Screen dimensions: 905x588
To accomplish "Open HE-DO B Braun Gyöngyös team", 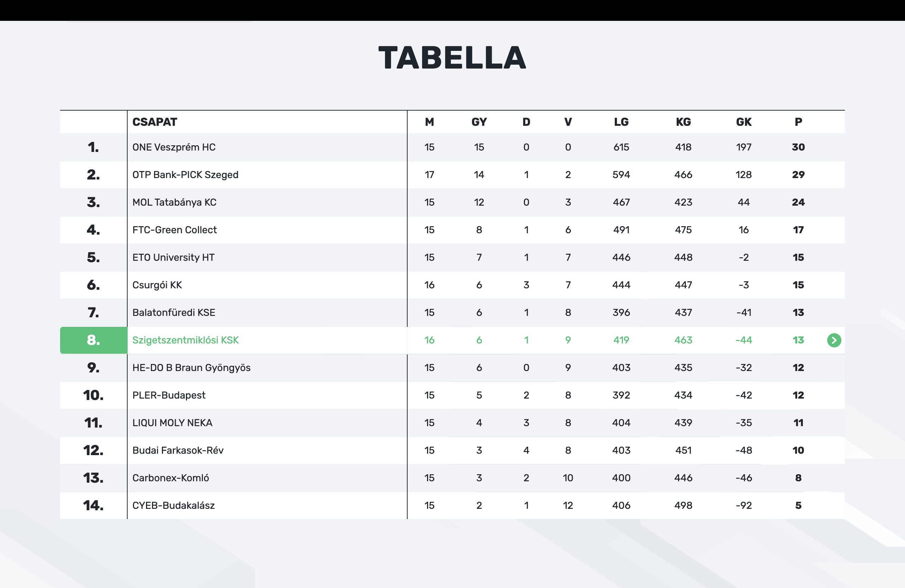I will click(x=191, y=367).
